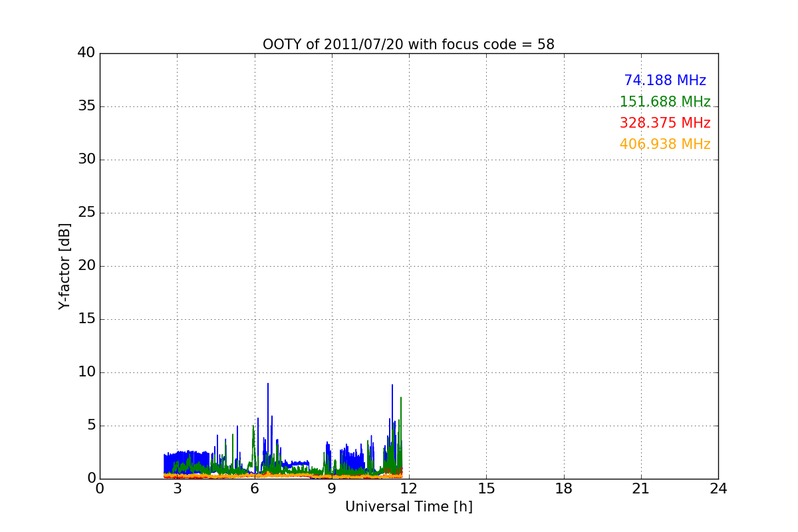The image size is (798, 532).
Task: Click the plot title 'OOTY of 2011/07/20 with focus code = 58'
Action: 408,45
